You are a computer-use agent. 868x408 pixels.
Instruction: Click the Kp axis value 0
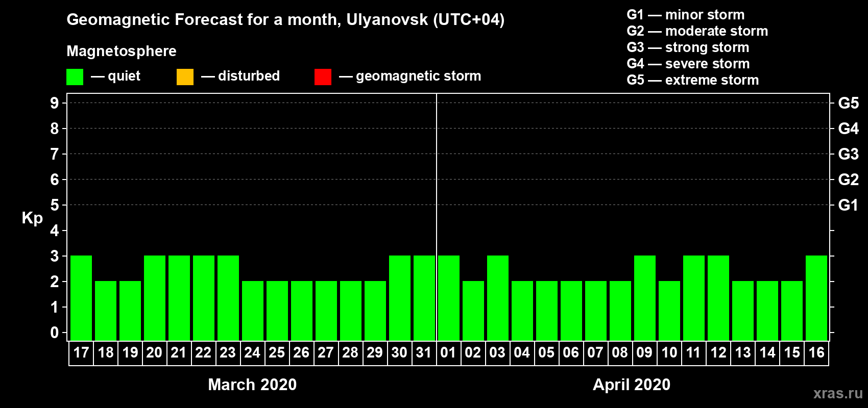55,333
